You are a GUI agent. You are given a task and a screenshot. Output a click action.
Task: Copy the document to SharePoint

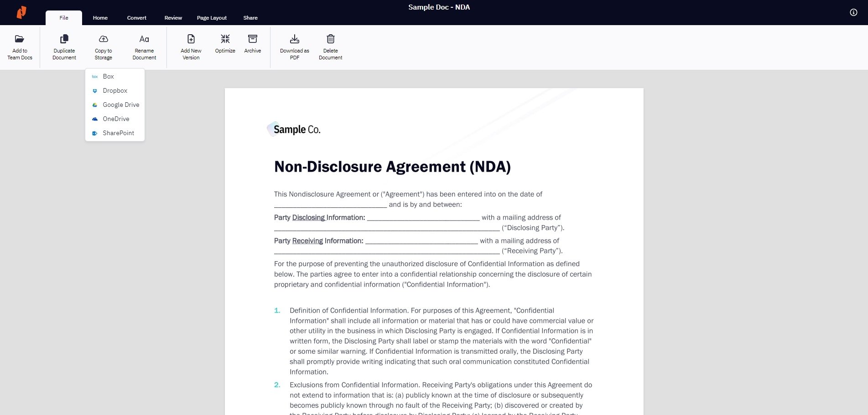click(x=118, y=133)
